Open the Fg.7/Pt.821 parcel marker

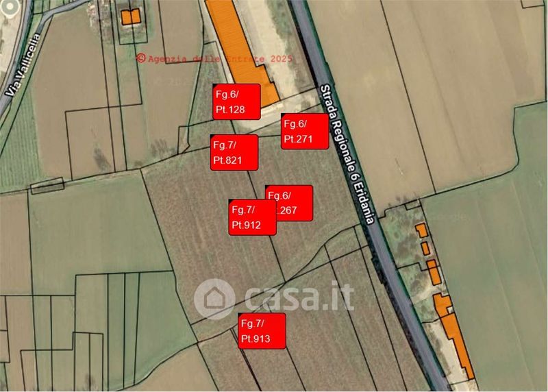pos(234,152)
